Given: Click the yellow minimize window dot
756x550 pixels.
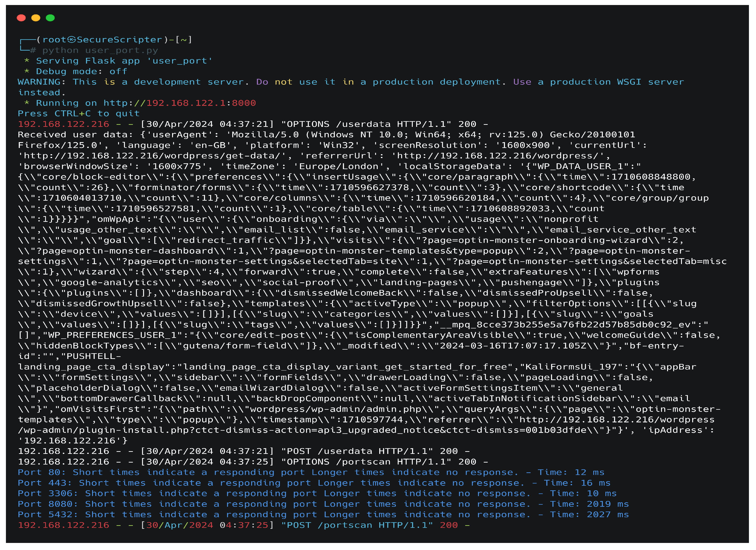Looking at the screenshot, I should click(36, 18).
